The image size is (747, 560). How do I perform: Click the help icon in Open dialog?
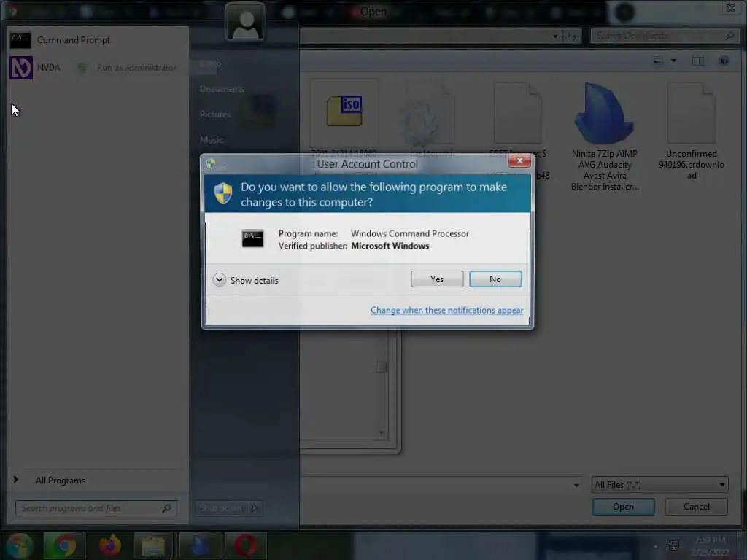coord(724,61)
